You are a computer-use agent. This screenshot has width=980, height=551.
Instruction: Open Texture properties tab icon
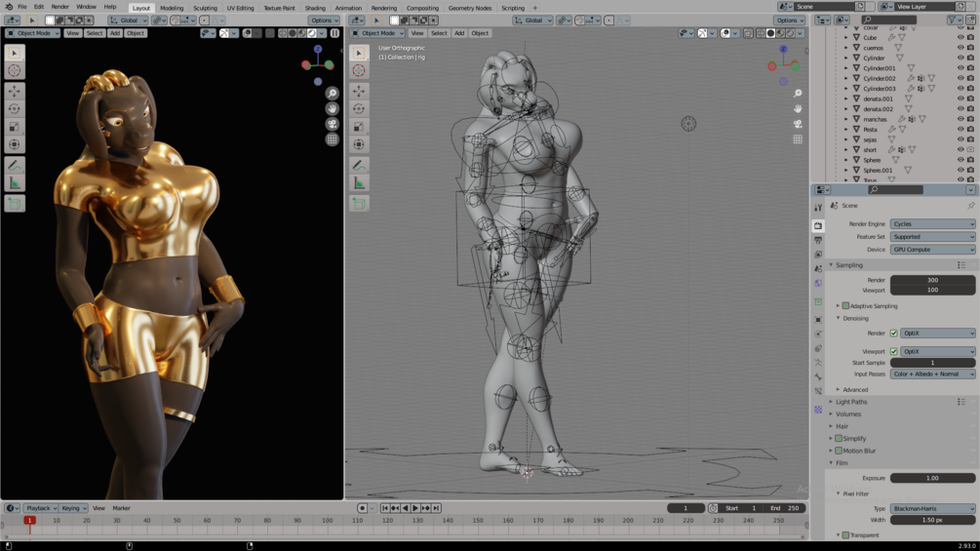818,410
